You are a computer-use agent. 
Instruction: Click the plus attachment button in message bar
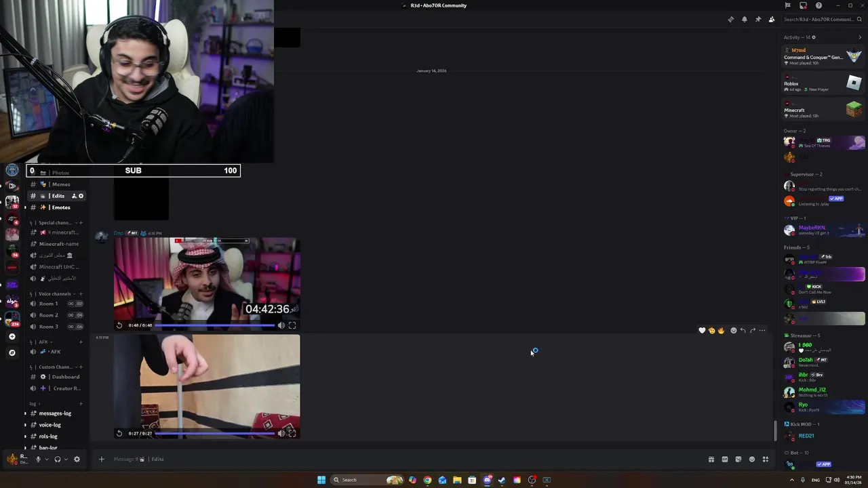click(x=102, y=459)
